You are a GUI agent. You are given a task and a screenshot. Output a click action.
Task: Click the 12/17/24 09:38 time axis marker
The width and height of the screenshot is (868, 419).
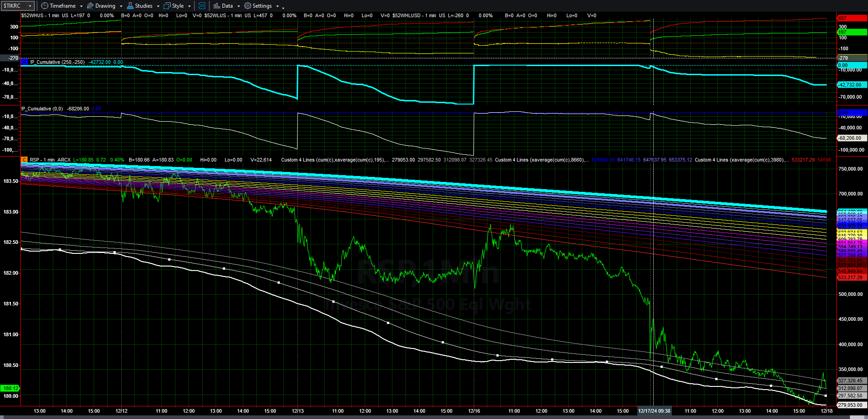click(x=654, y=411)
